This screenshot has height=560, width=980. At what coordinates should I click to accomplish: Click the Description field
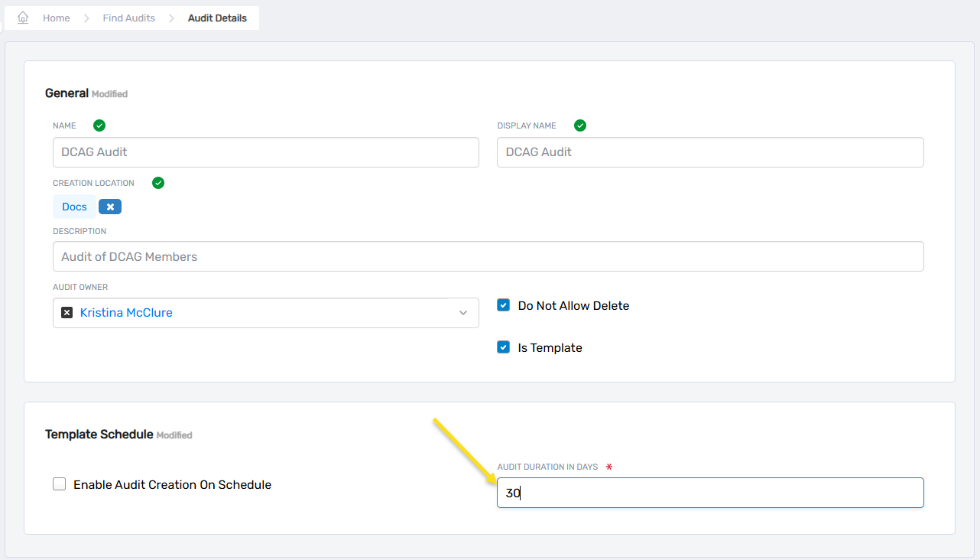pyautogui.click(x=488, y=256)
